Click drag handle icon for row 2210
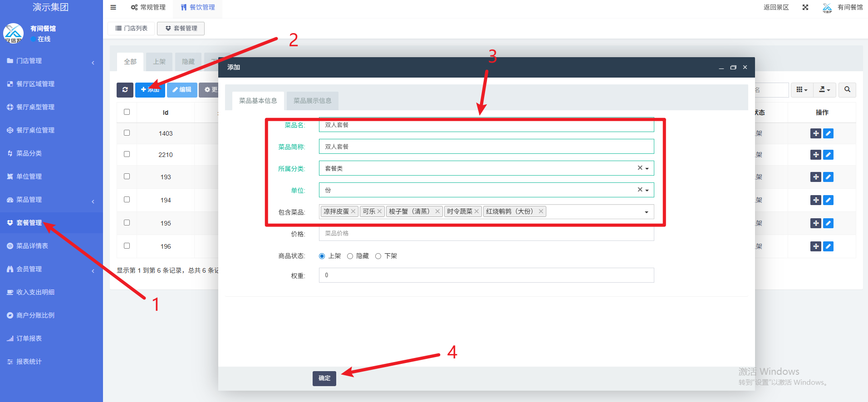This screenshot has height=402, width=868. tap(816, 155)
